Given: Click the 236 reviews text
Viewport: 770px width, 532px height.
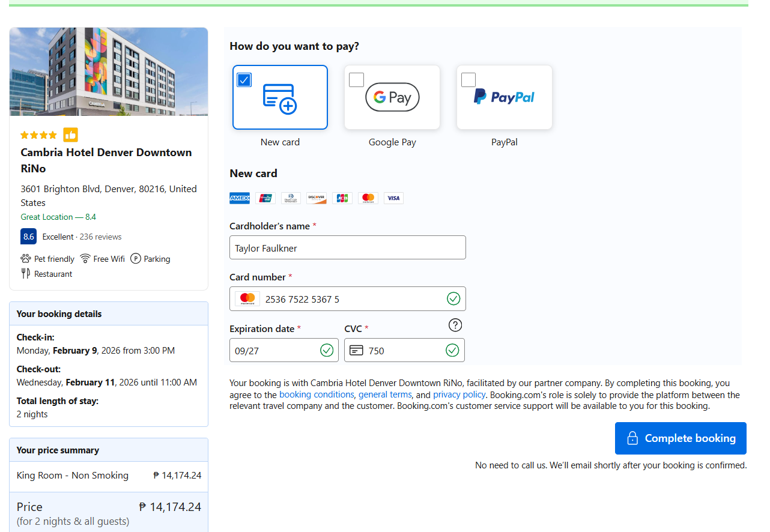Looking at the screenshot, I should (100, 237).
